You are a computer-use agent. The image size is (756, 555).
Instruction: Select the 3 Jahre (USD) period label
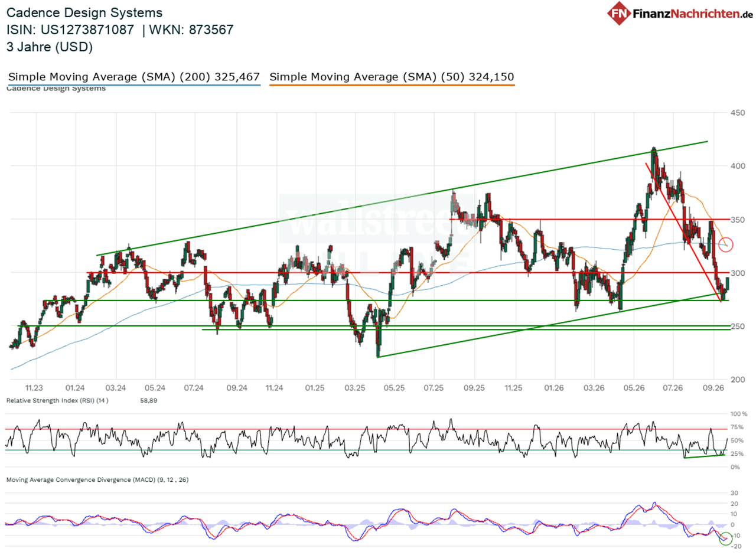50,47
